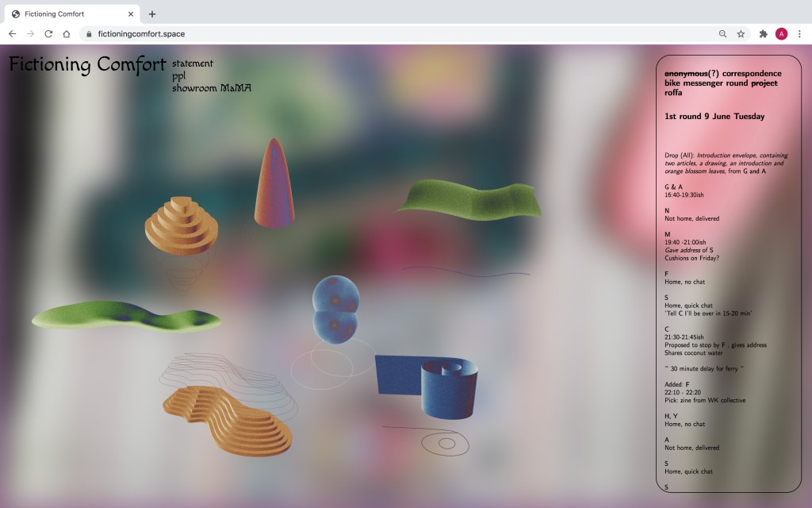
Task: Open the extensions puzzle icon
Action: pos(763,34)
